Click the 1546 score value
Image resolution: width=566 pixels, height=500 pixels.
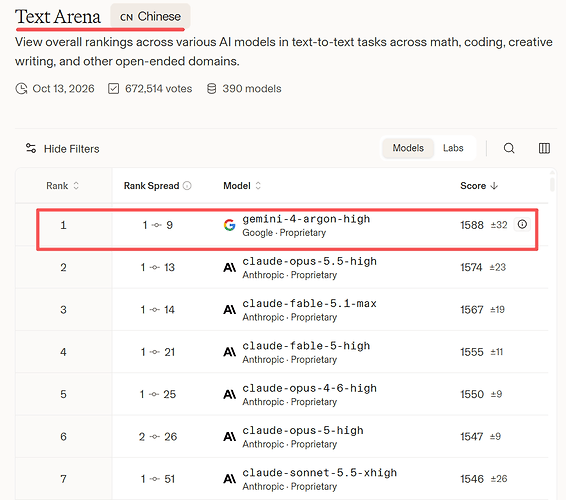coord(471,479)
